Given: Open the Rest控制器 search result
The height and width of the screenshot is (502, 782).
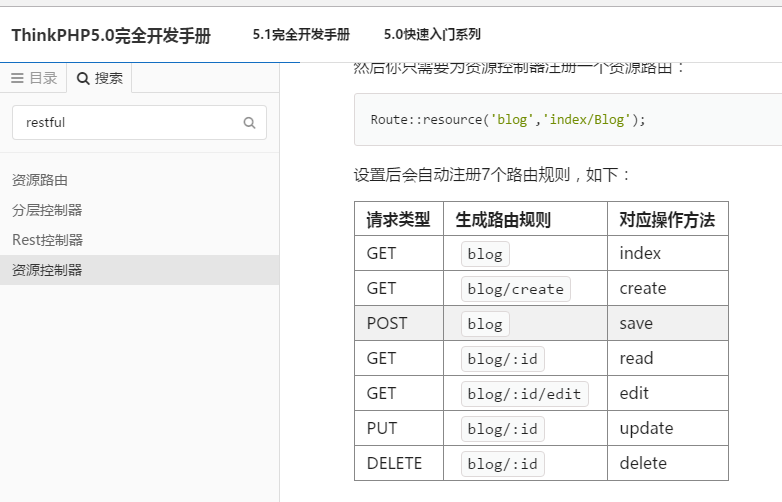Looking at the screenshot, I should tap(47, 240).
